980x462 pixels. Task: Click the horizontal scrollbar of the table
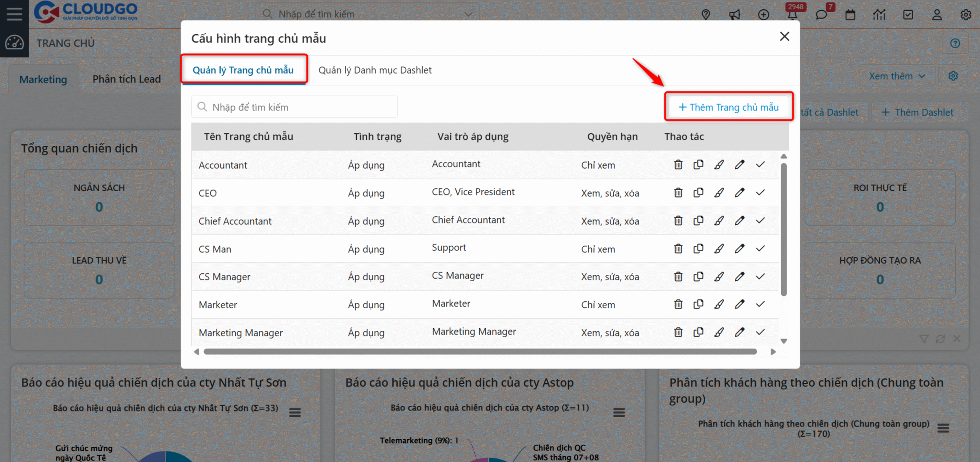(480, 352)
